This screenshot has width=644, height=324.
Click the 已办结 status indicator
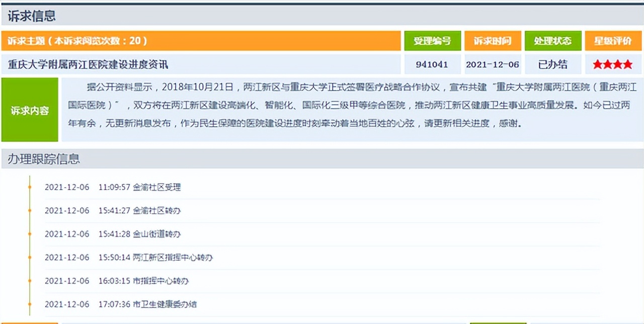[x=552, y=64]
